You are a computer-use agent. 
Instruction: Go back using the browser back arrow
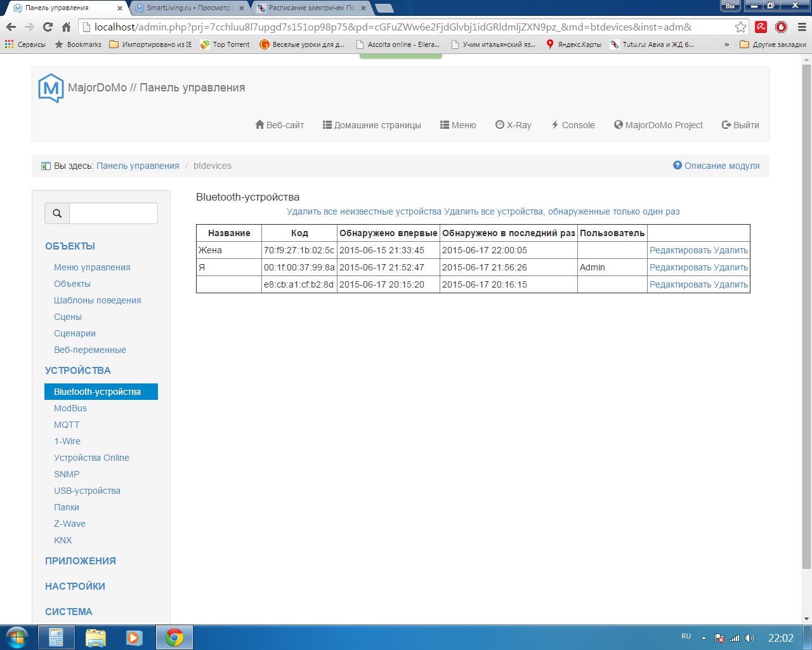tap(11, 27)
